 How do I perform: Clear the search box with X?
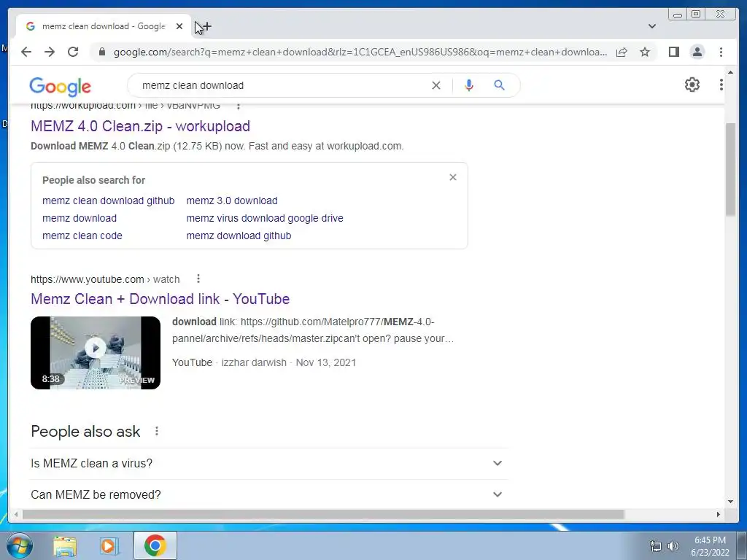click(x=436, y=85)
